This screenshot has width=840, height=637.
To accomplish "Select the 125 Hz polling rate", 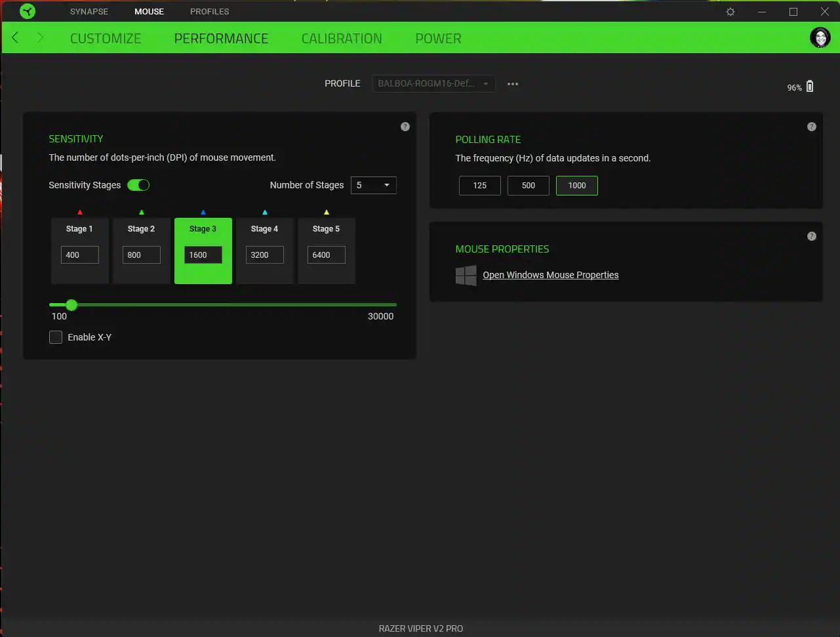I will (x=480, y=186).
